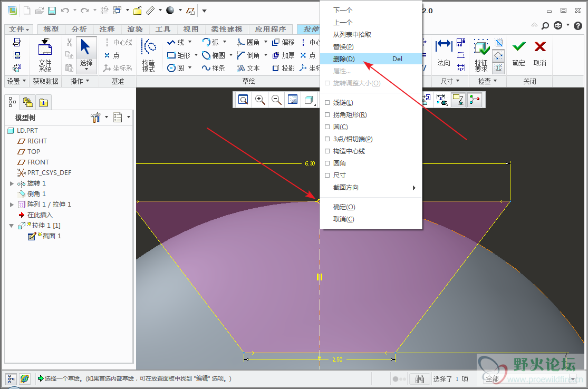This screenshot has width=588, height=389.
Task: Check the 3-Point/Tangent End option
Action: point(327,139)
